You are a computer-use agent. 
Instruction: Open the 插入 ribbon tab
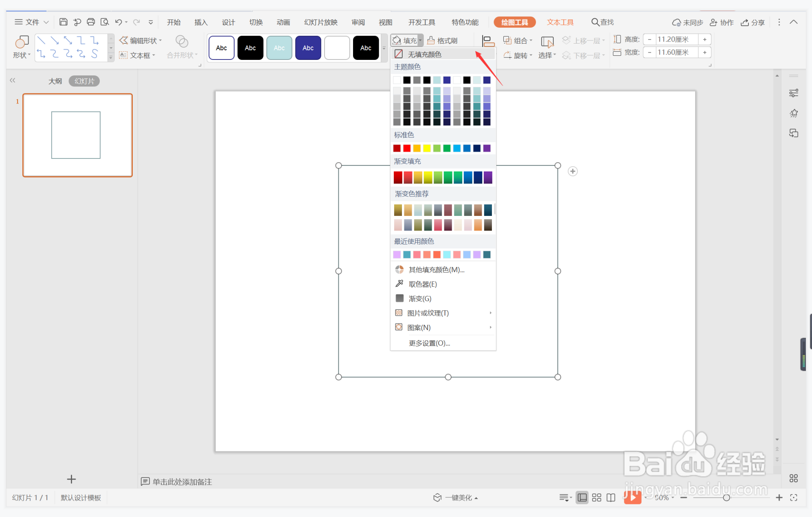[x=201, y=22]
